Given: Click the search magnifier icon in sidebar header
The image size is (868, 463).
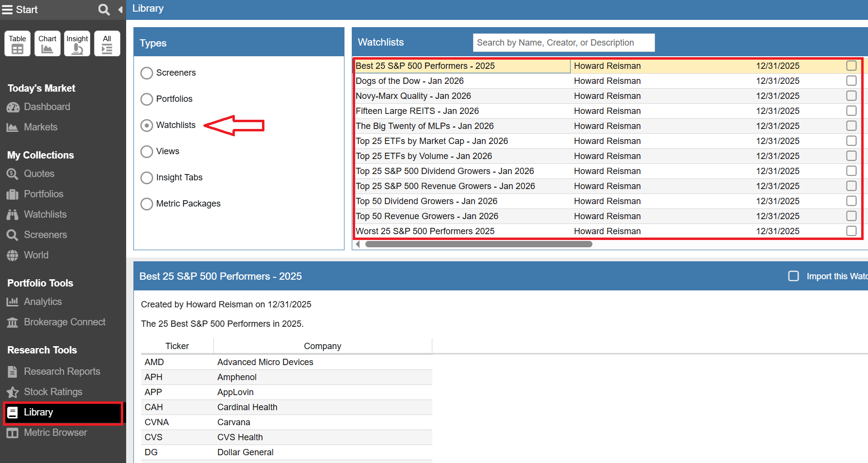Looking at the screenshot, I should [104, 10].
